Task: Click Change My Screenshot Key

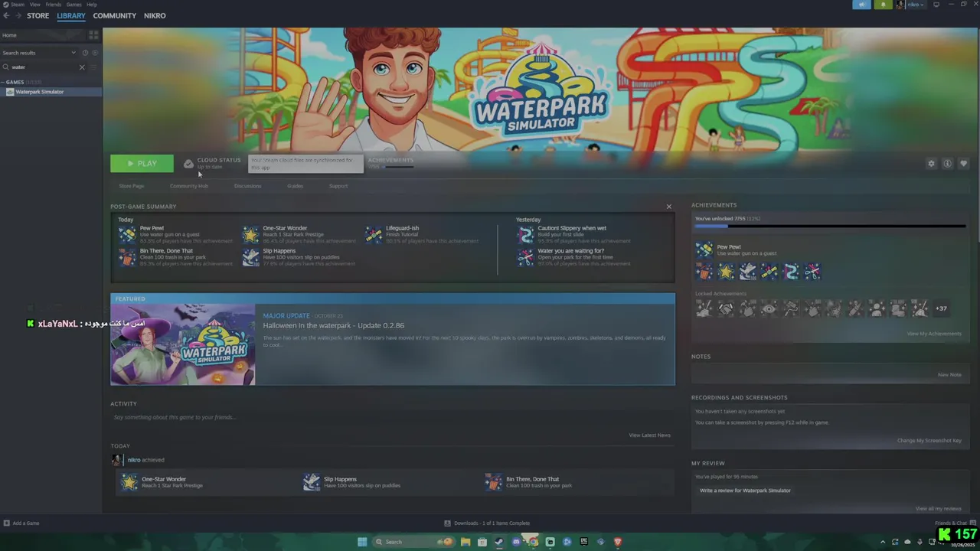Action: click(929, 441)
